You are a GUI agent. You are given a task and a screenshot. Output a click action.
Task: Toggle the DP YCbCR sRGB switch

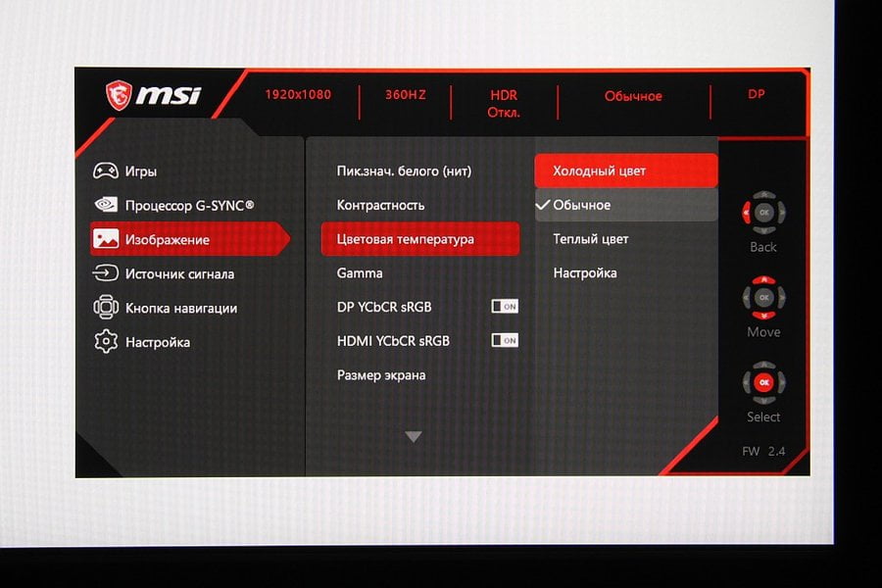(505, 306)
